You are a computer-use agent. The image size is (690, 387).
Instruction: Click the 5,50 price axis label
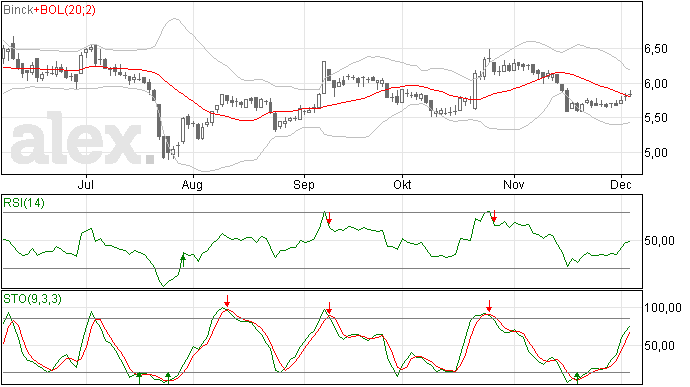pyautogui.click(x=656, y=118)
